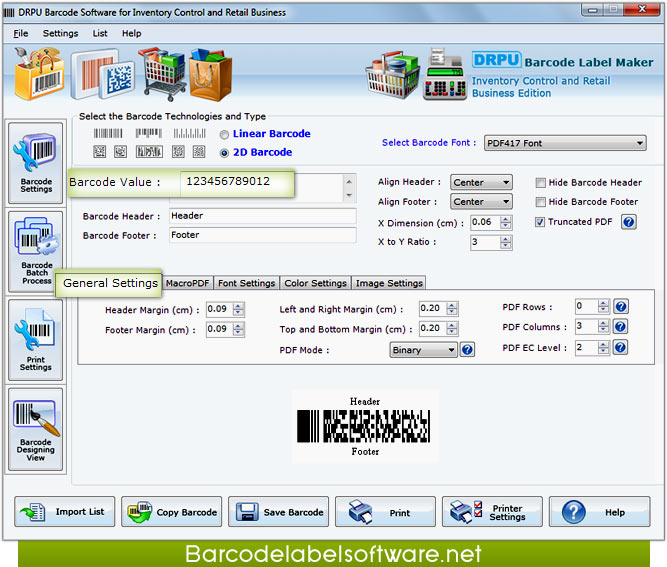The width and height of the screenshot is (667, 567).
Task: Open the PDF Mode Binary dropdown
Action: pyautogui.click(x=423, y=350)
